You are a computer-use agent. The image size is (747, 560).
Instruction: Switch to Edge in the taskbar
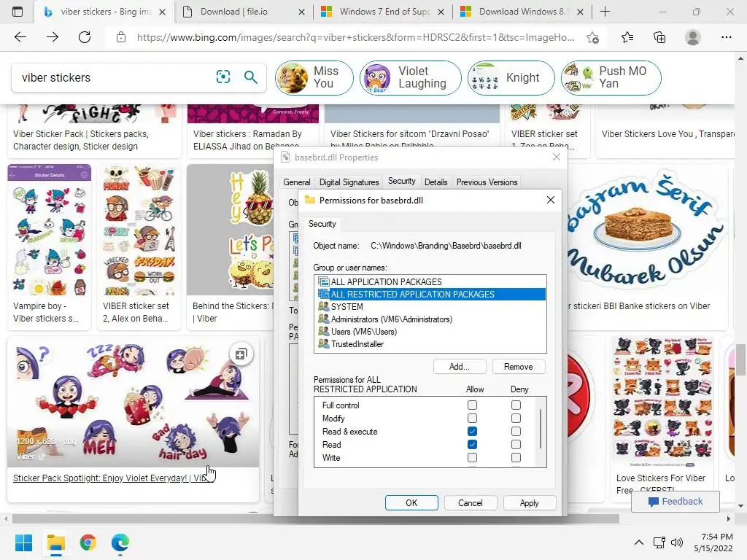point(120,542)
